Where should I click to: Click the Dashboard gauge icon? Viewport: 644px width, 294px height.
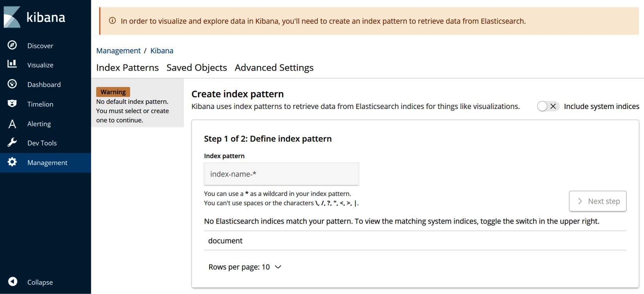click(x=12, y=84)
